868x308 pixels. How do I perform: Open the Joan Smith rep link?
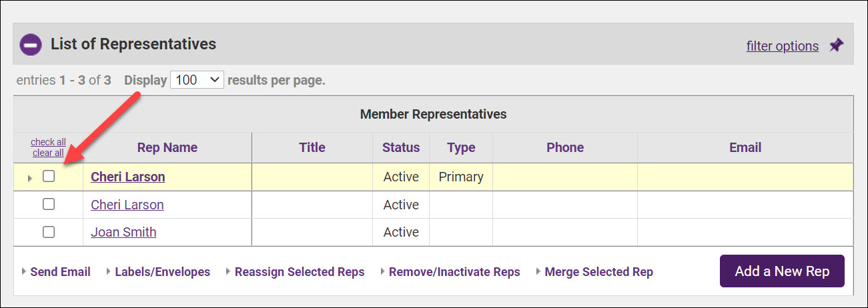(x=123, y=232)
